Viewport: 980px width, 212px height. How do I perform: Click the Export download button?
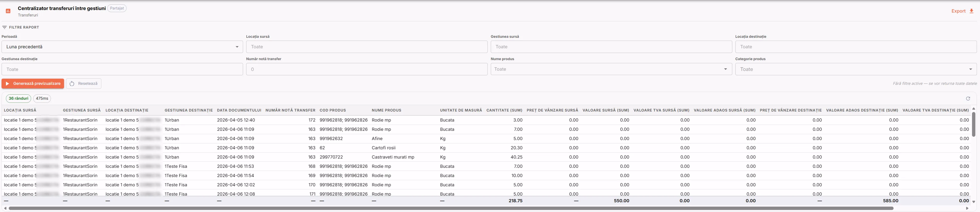(963, 11)
